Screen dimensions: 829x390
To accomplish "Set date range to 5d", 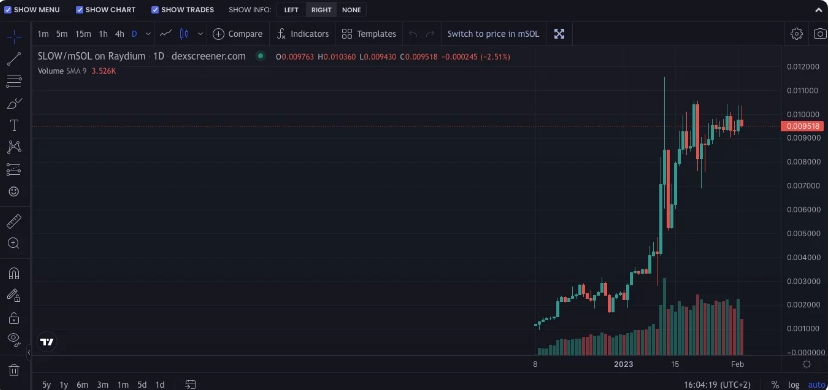I will (x=142, y=385).
